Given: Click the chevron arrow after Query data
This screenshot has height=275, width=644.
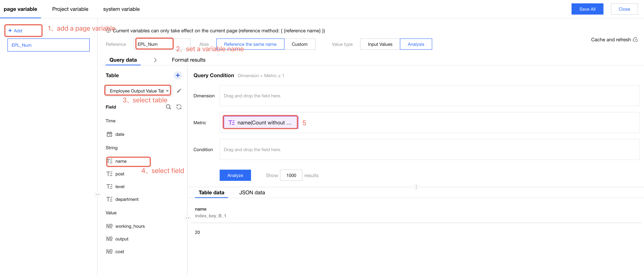Looking at the screenshot, I should tap(155, 60).
